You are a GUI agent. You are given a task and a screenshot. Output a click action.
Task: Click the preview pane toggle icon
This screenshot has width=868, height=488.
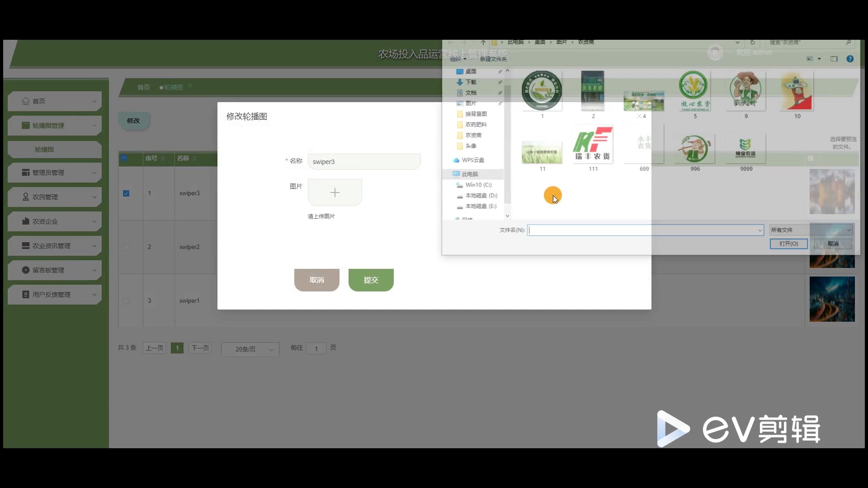pyautogui.click(x=834, y=59)
